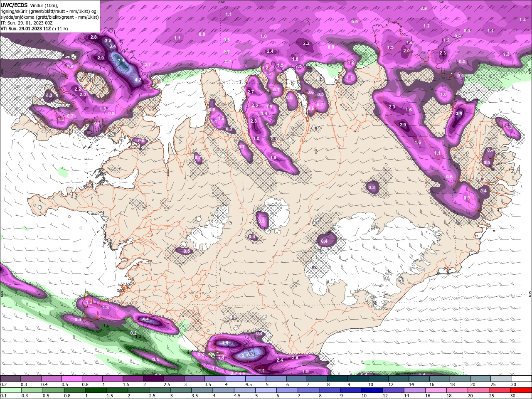
Task: Select lower legend darkest green swatch 1–1.5
Action: [96, 390]
